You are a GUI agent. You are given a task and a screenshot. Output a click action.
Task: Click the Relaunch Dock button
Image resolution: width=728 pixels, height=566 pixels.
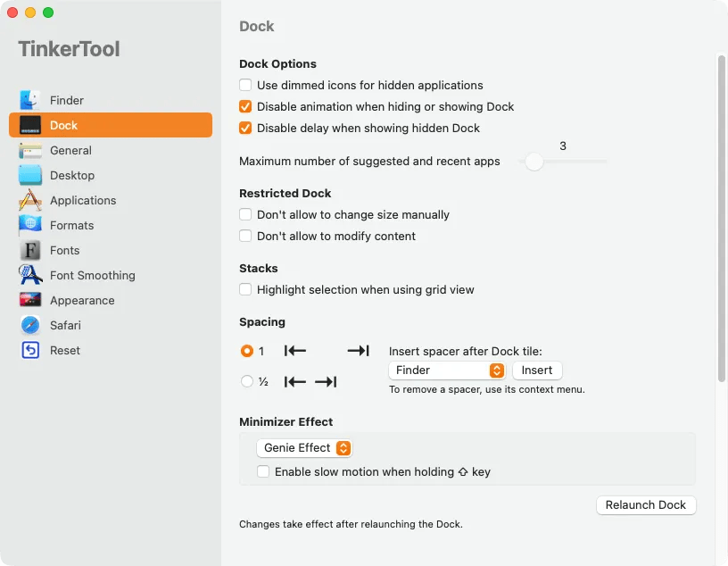(x=645, y=505)
